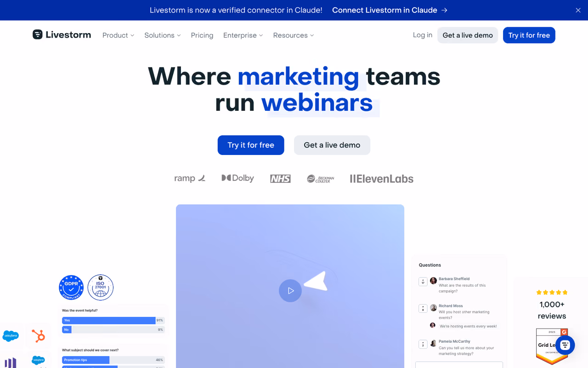Image resolution: width=588 pixels, height=368 pixels.
Task: Click the ElevenLabs customer logo
Action: (382, 178)
